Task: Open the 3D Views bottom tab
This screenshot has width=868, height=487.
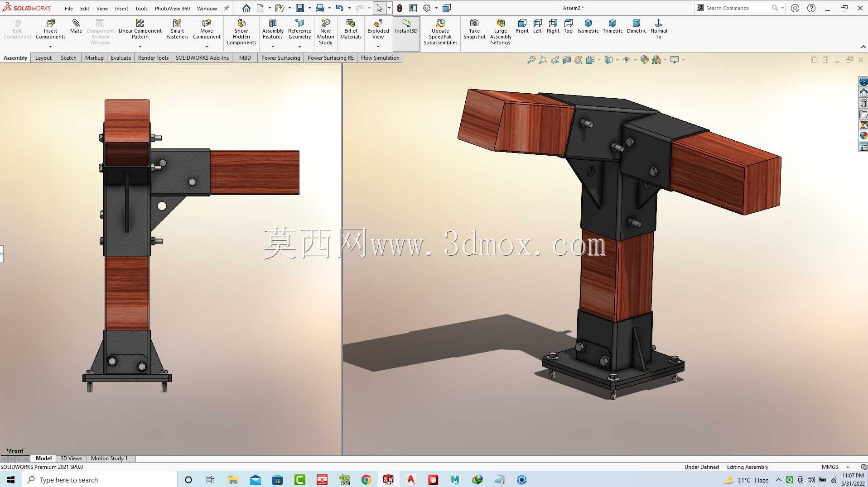Action: tap(71, 458)
